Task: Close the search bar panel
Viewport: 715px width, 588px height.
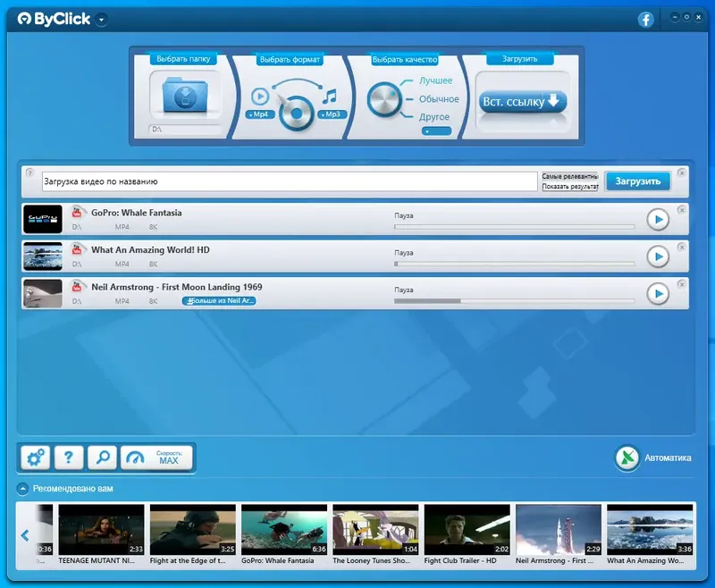Action: 681,172
